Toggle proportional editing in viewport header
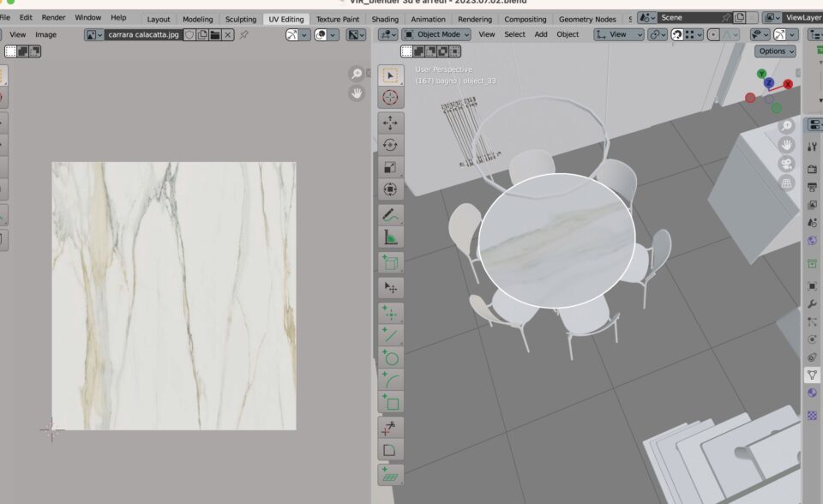 point(712,34)
